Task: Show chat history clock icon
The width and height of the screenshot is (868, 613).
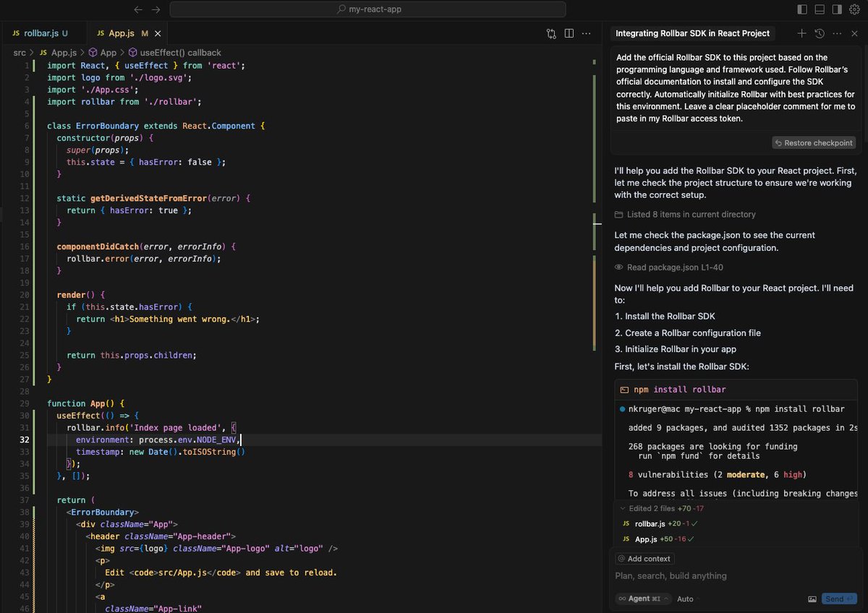Action: click(x=819, y=33)
